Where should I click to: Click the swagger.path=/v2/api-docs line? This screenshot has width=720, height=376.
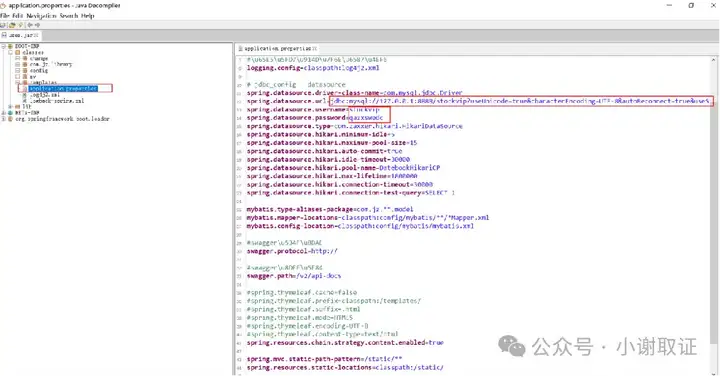(x=294, y=276)
